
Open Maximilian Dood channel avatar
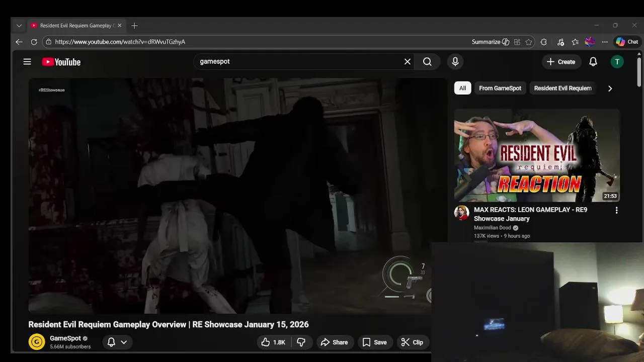pyautogui.click(x=461, y=213)
